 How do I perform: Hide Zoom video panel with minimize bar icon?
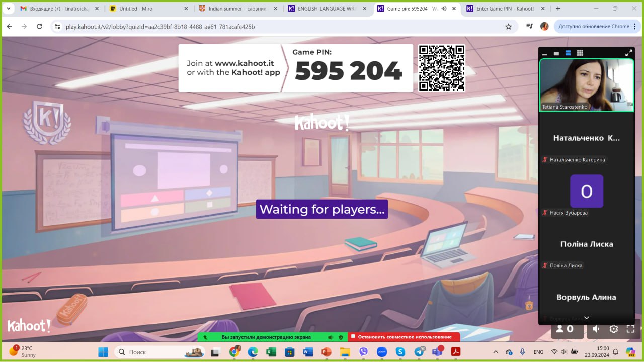pos(545,53)
